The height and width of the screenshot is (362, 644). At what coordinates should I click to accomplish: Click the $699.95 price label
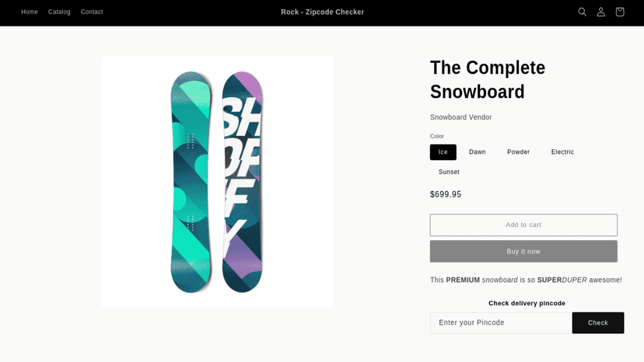point(446,194)
